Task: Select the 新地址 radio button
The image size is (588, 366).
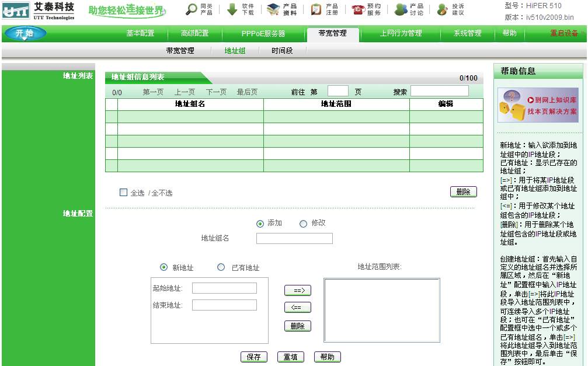Action: (x=163, y=267)
